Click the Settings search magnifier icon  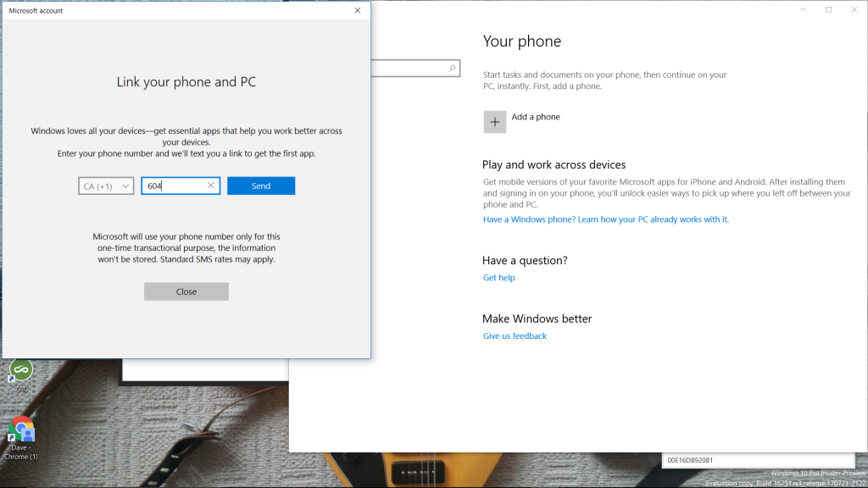[452, 68]
